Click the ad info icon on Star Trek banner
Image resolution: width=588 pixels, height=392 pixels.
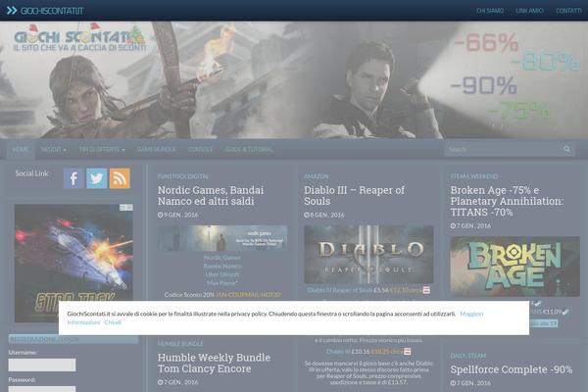[126, 208]
